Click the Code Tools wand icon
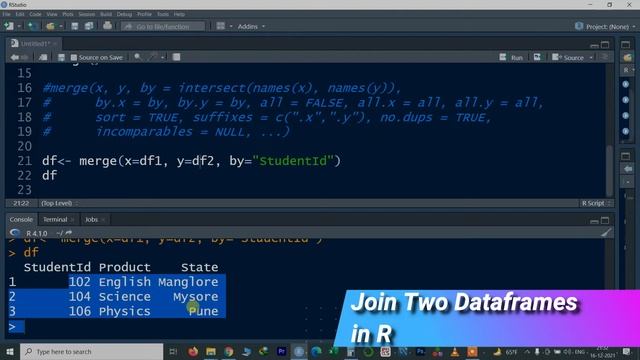 coord(153,57)
